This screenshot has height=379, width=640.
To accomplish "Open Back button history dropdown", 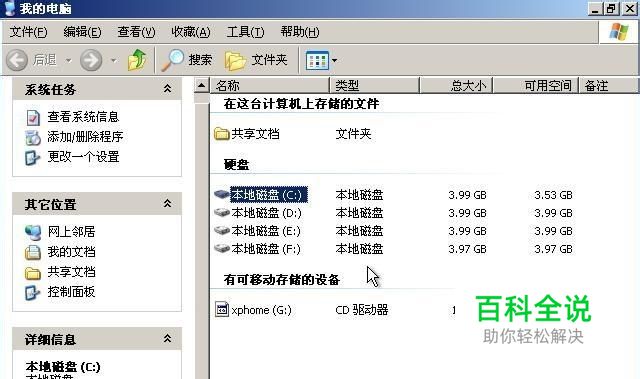I will pos(69,60).
